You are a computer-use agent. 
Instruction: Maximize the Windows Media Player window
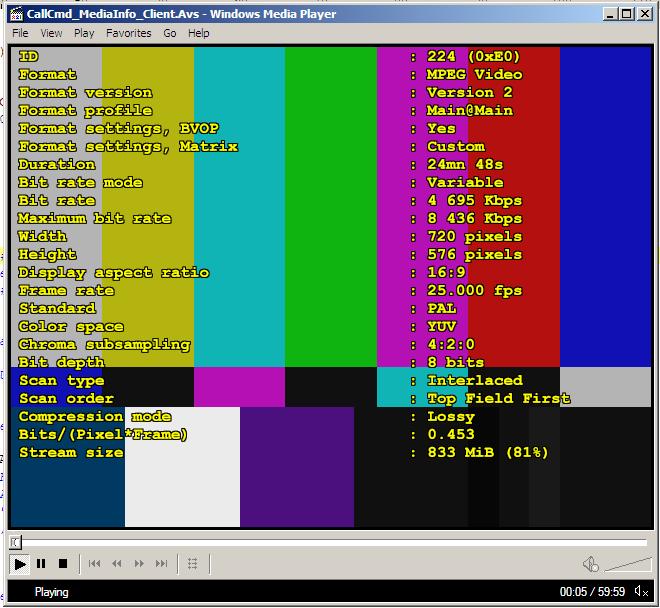tap(627, 14)
